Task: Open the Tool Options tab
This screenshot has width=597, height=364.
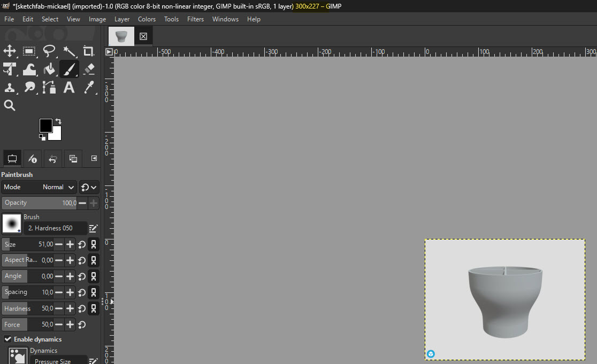Action: pos(12,159)
